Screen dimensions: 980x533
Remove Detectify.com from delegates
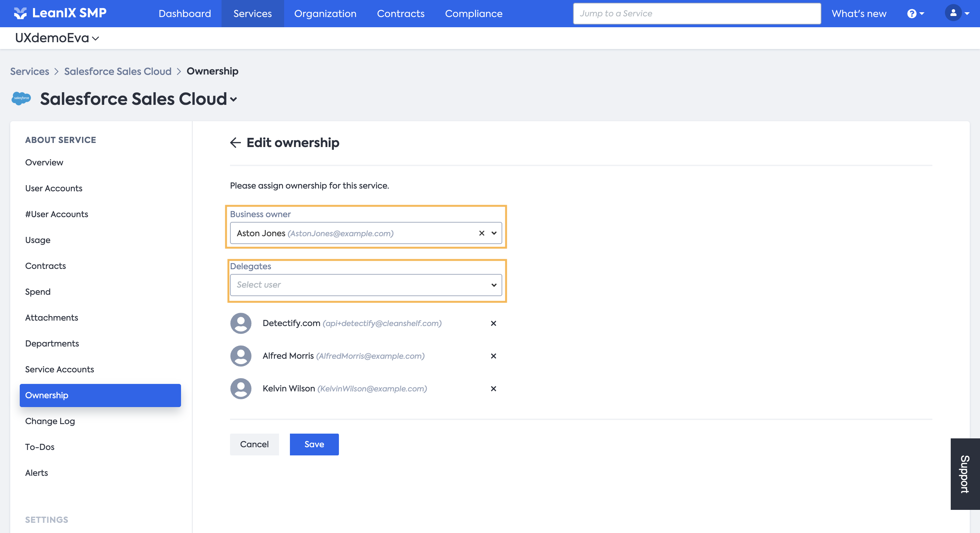click(x=493, y=323)
